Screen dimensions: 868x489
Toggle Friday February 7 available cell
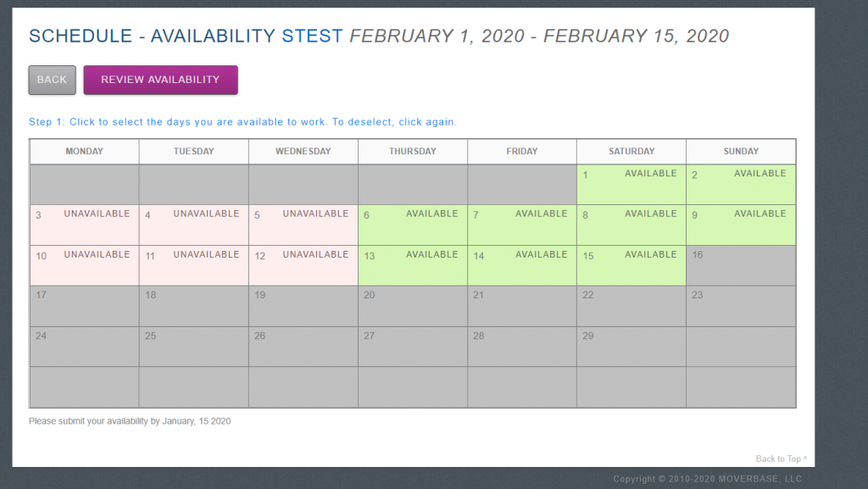521,225
